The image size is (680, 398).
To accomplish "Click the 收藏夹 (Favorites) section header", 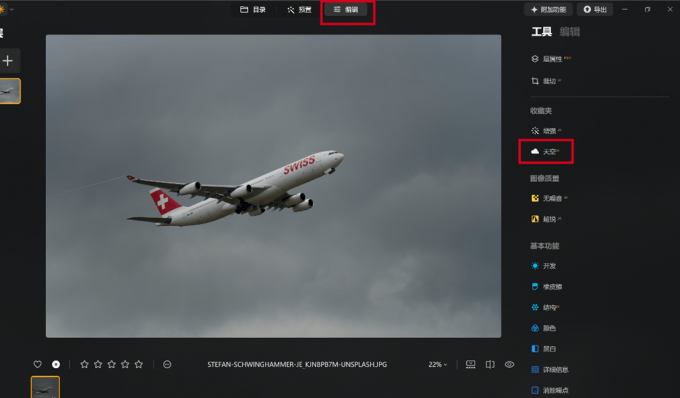I will tap(541, 111).
